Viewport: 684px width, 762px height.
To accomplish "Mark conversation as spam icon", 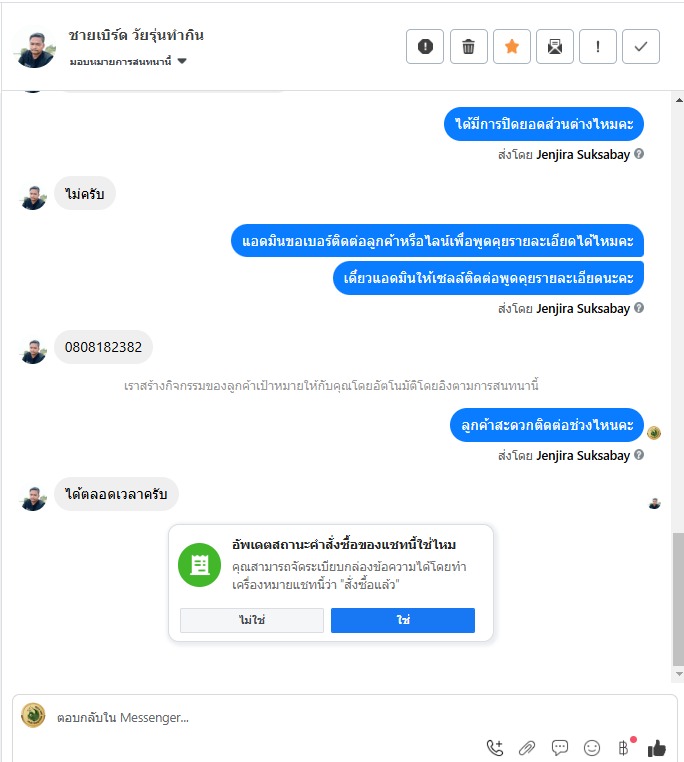I will pos(425,47).
